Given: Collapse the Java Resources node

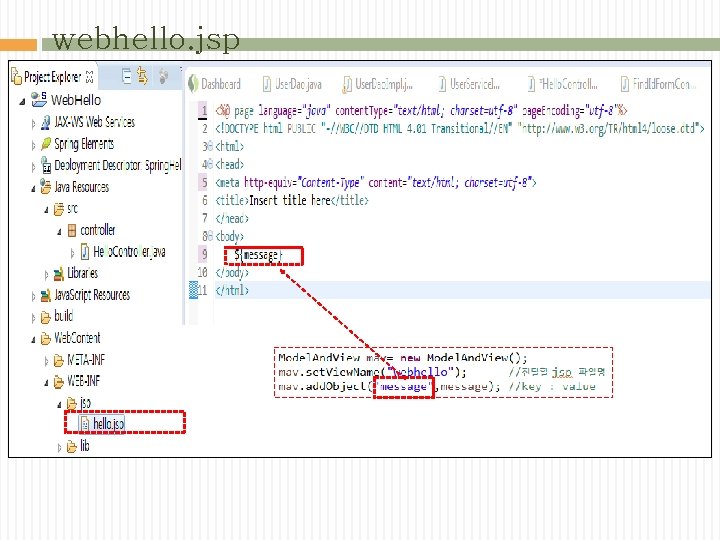Looking at the screenshot, I should [33, 189].
